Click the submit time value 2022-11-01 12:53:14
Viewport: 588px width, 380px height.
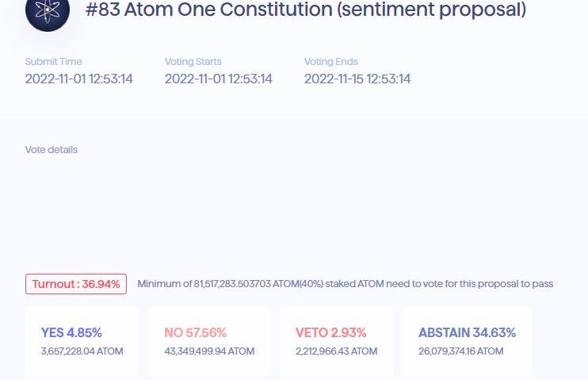pyautogui.click(x=78, y=79)
